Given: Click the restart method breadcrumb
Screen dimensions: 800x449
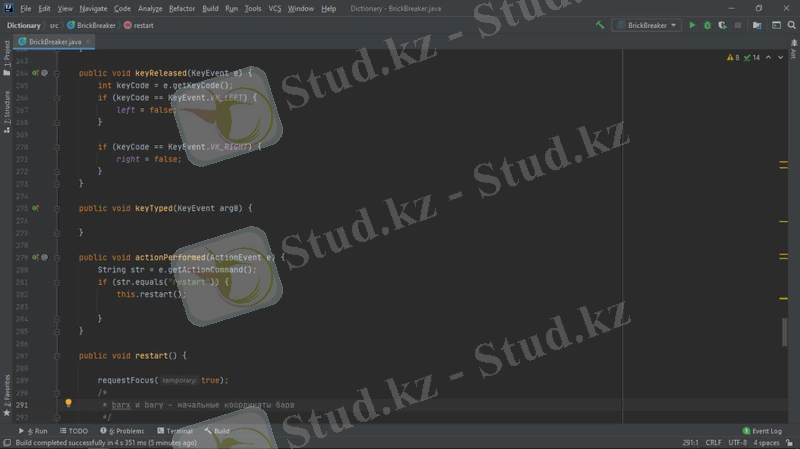Looking at the screenshot, I should tap(139, 26).
